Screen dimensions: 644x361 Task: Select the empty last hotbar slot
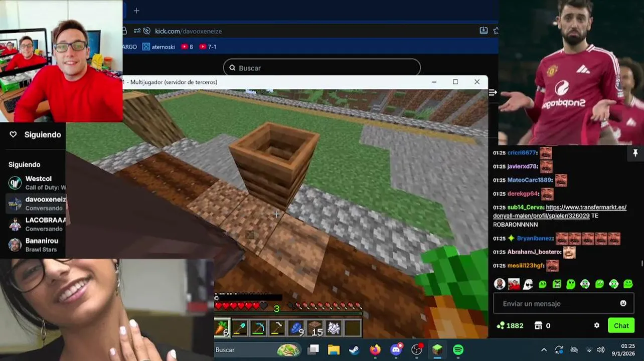pyautogui.click(x=353, y=328)
